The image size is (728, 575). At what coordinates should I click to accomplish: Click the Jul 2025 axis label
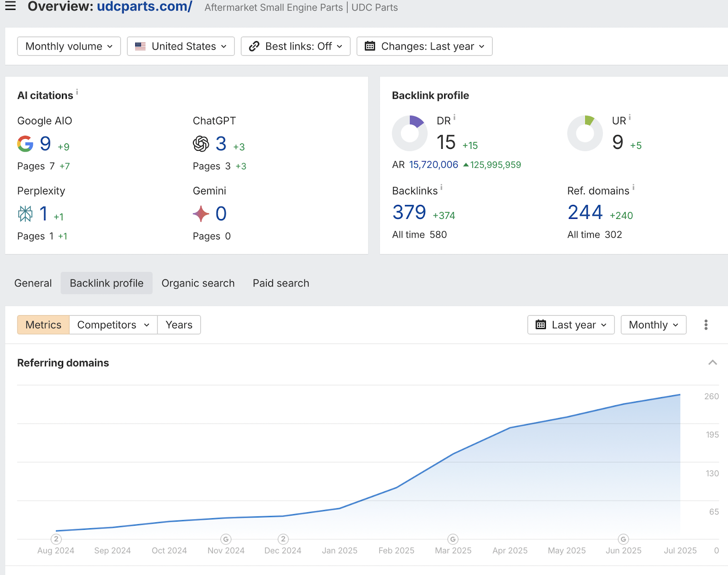point(680,551)
